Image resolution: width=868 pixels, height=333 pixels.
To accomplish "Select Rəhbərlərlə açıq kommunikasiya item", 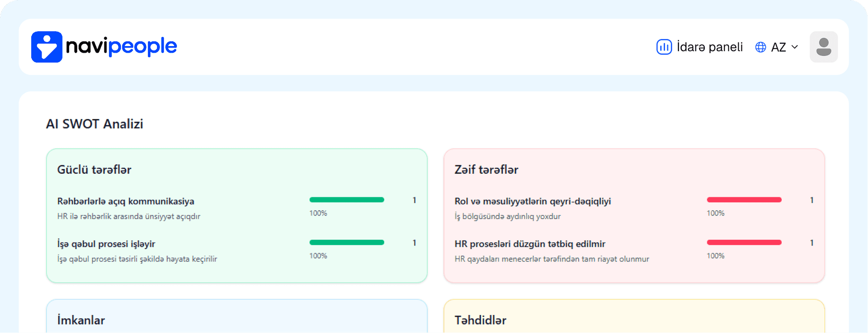I will pyautogui.click(x=126, y=202).
